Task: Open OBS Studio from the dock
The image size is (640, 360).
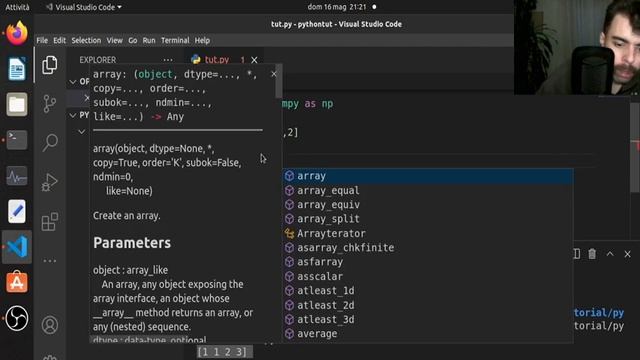Action: (17, 318)
